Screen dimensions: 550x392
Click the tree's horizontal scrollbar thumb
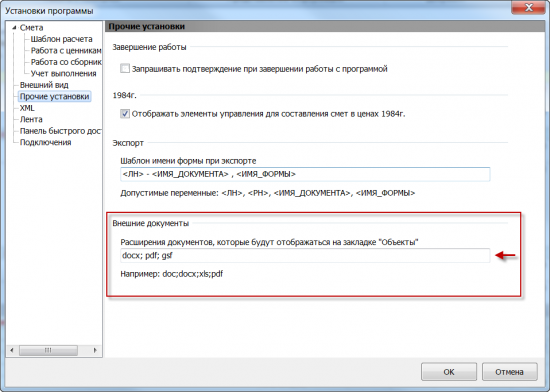point(48,350)
